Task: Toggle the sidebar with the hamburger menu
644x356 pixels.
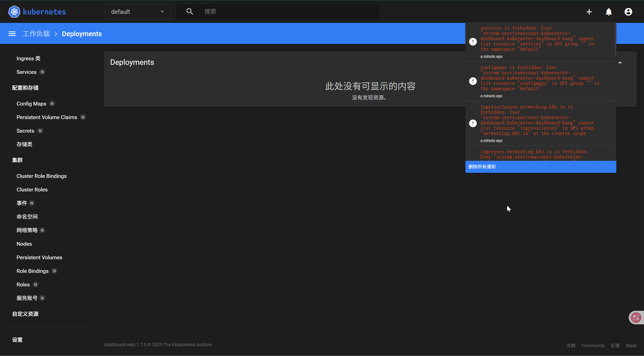Action: [12, 33]
